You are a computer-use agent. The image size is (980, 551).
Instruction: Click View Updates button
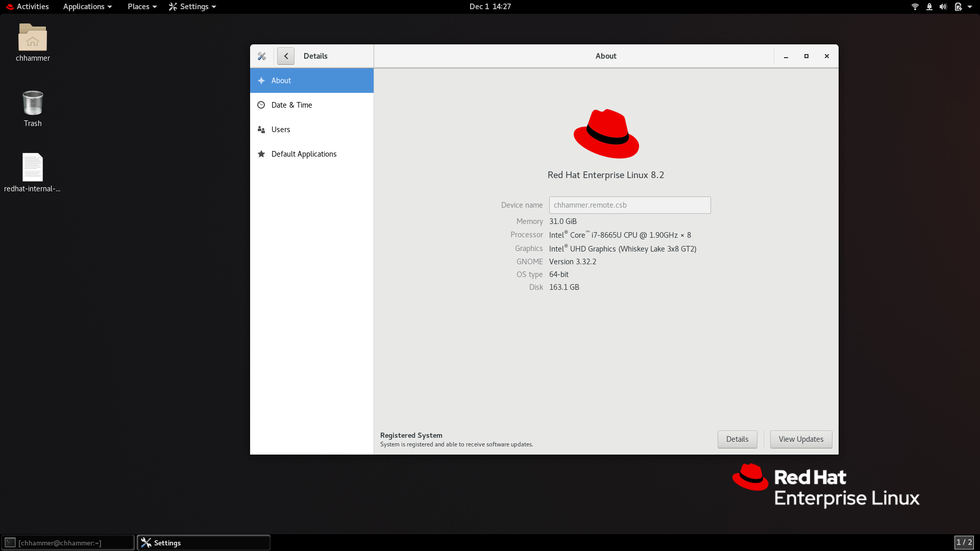pos(801,439)
